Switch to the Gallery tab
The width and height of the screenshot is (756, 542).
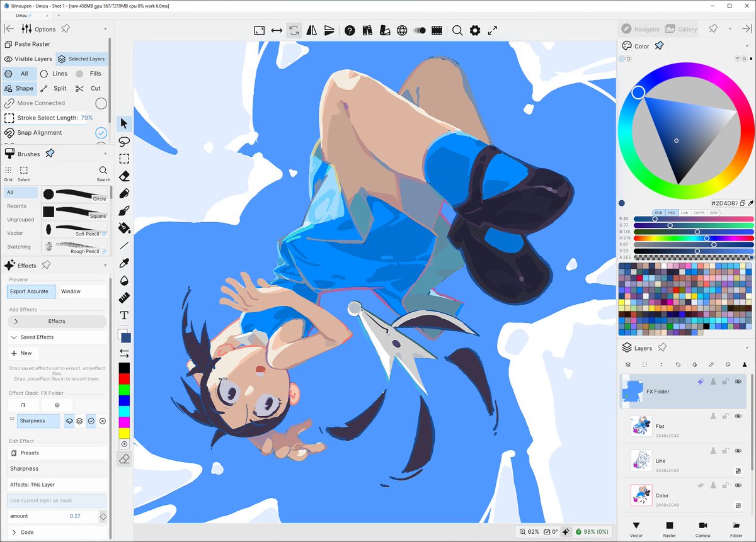pyautogui.click(x=681, y=29)
